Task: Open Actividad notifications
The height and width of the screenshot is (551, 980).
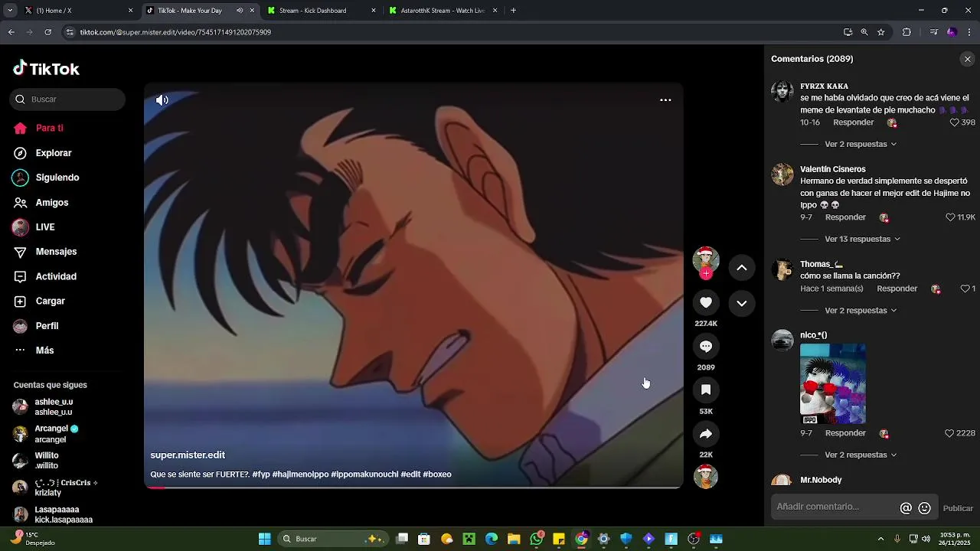Action: (x=56, y=276)
